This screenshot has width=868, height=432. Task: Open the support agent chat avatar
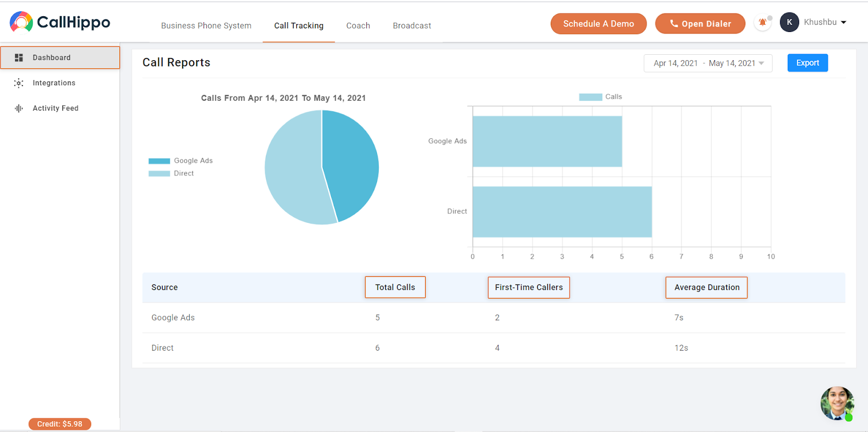[837, 403]
